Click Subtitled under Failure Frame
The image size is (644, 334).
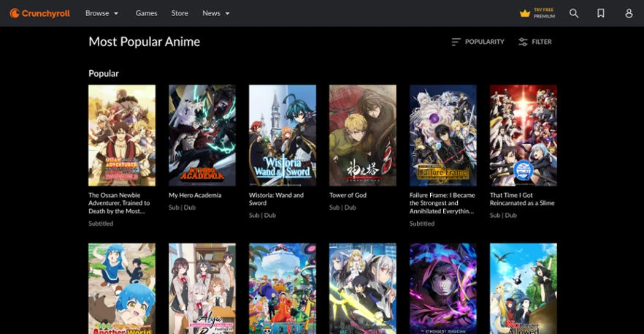coord(422,224)
